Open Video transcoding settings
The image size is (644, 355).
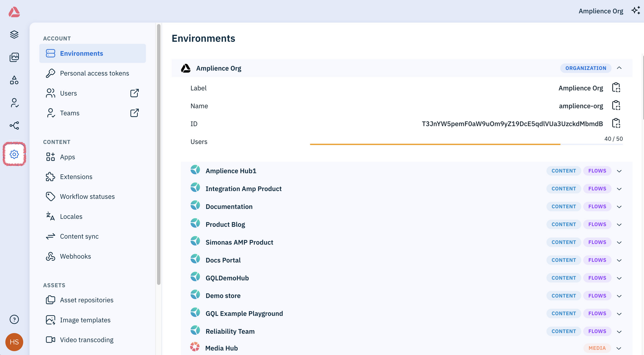click(92, 340)
